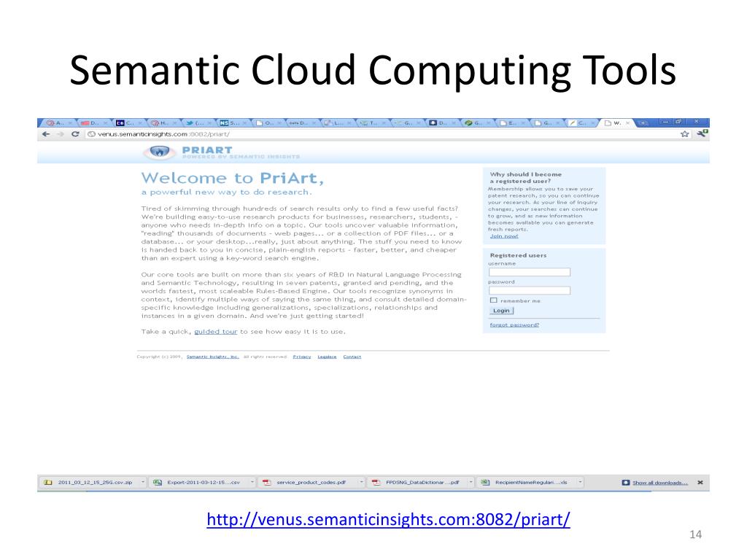Reload the PriArt page
747x560 pixels.
(75, 134)
